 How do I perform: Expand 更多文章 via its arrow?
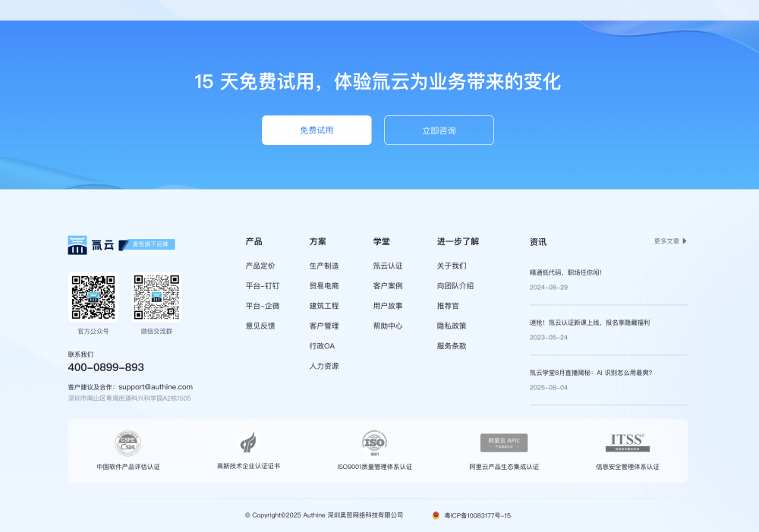(x=685, y=241)
